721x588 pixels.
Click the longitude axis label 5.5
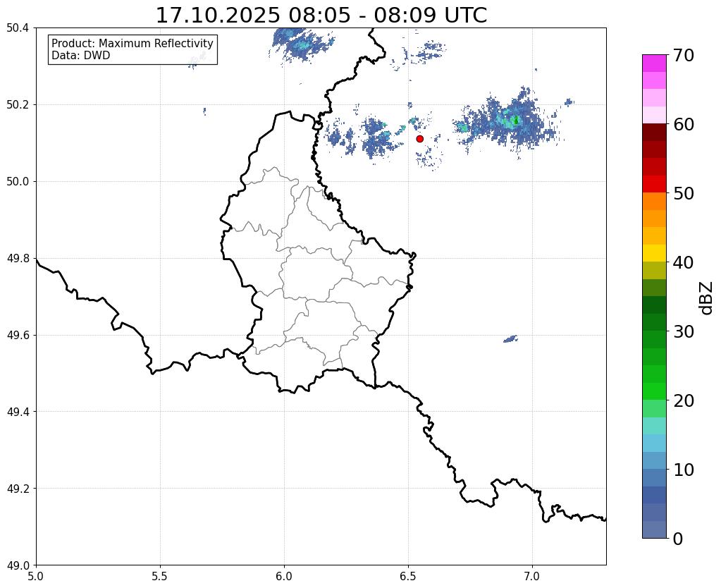160,576
